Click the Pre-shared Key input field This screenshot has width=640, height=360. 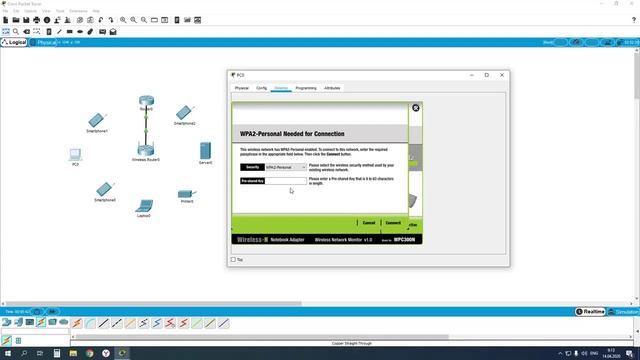coord(286,181)
